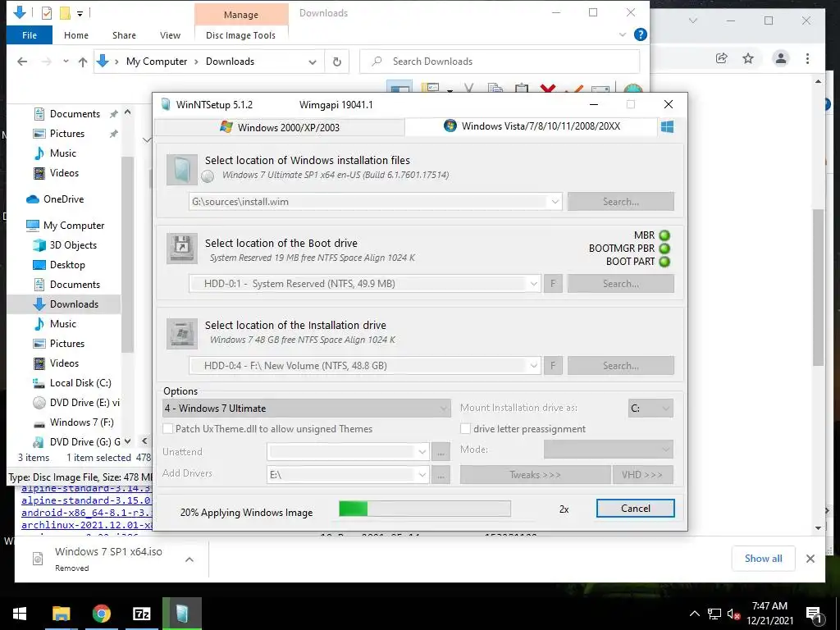Refresh the Downloads folder view
This screenshot has height=630, width=840.
tap(337, 62)
